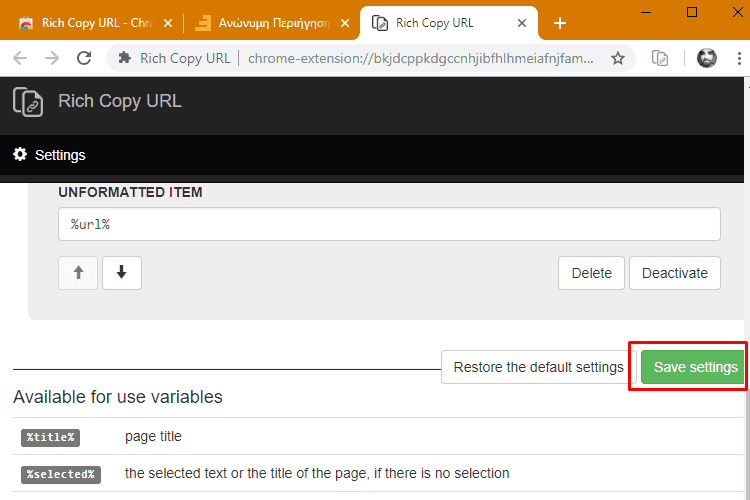The image size is (750, 500).
Task: Click the green Save settings button
Action: pos(693,367)
